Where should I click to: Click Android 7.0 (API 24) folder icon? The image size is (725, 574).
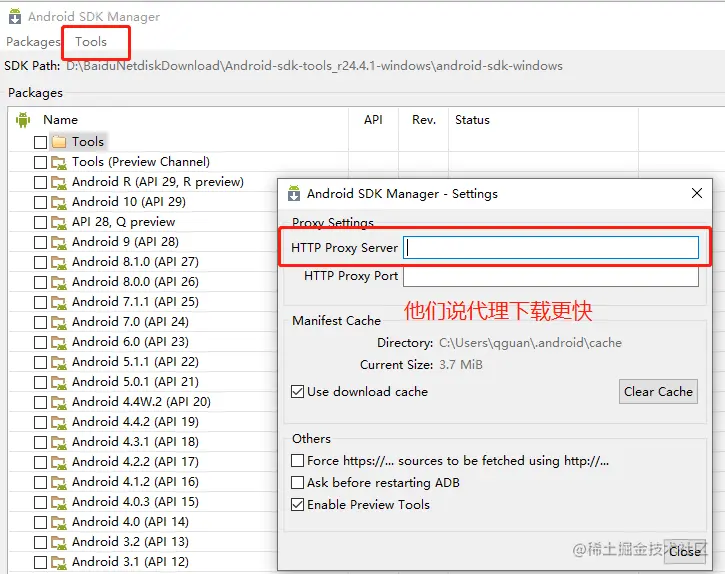click(x=59, y=322)
